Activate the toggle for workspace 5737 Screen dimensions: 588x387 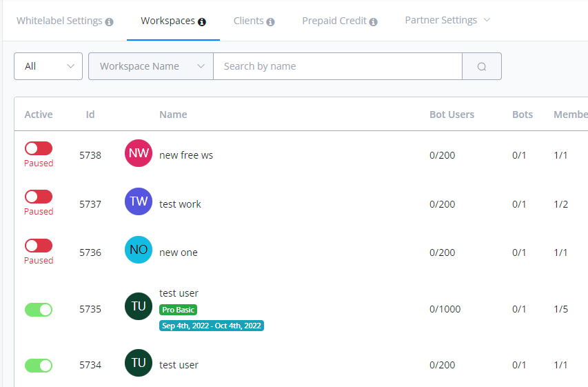pos(39,197)
